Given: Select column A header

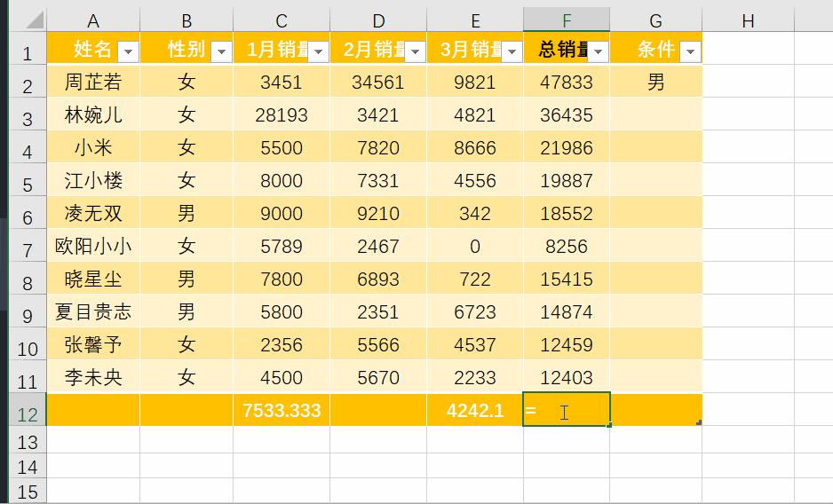Looking at the screenshot, I should (93, 20).
